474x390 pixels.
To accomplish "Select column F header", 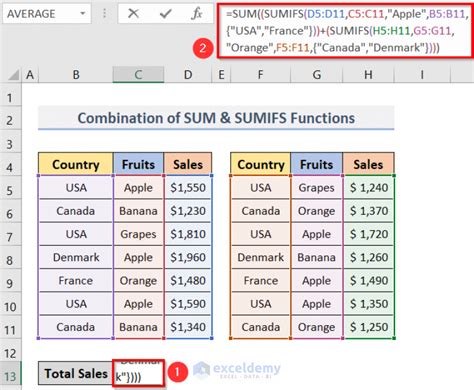I will tap(260, 75).
